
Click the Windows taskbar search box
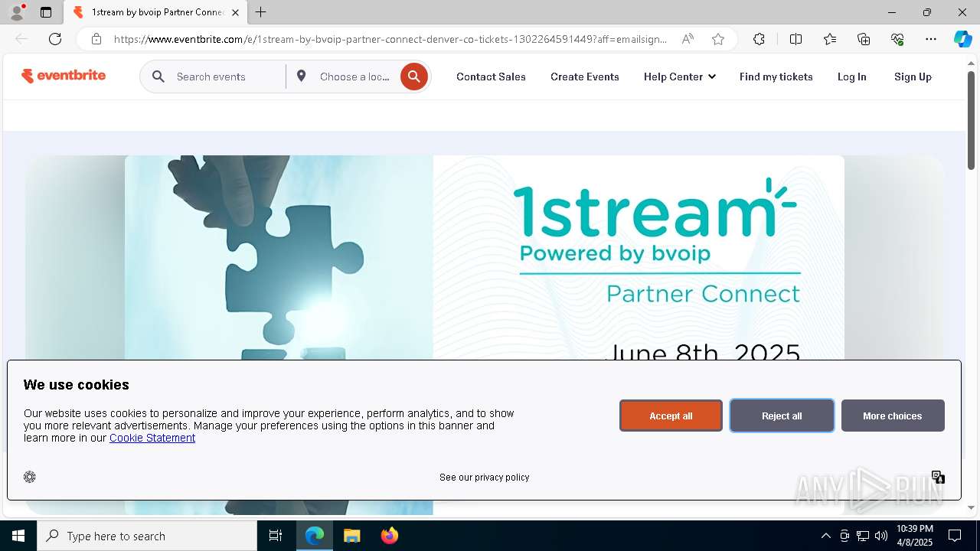(147, 536)
